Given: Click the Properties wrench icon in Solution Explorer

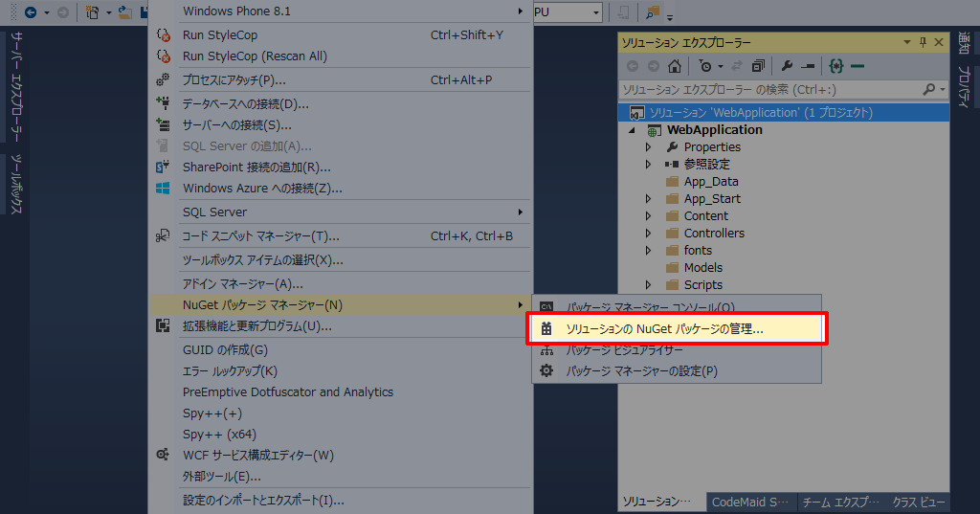Looking at the screenshot, I should pos(787,66).
